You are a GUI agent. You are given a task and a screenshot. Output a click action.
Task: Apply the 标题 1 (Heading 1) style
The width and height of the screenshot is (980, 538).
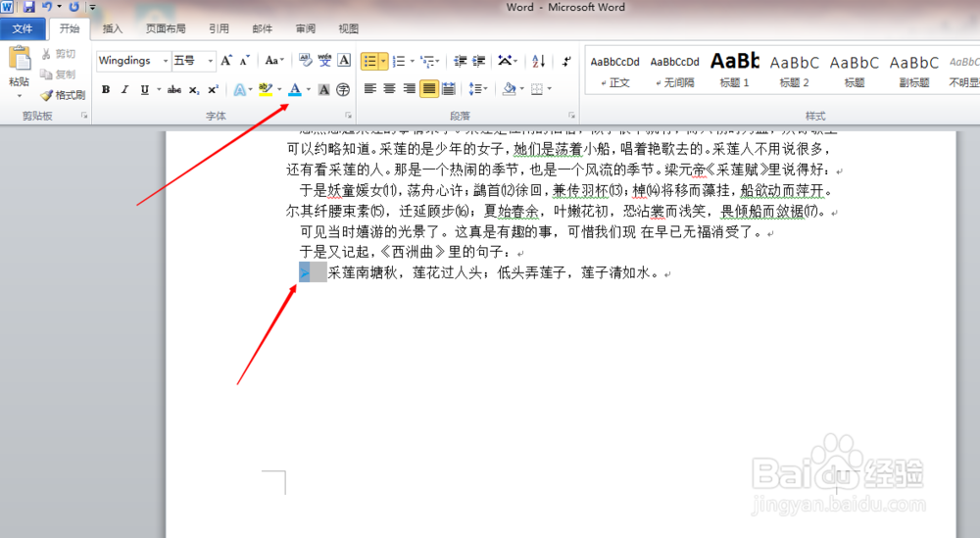click(x=734, y=70)
